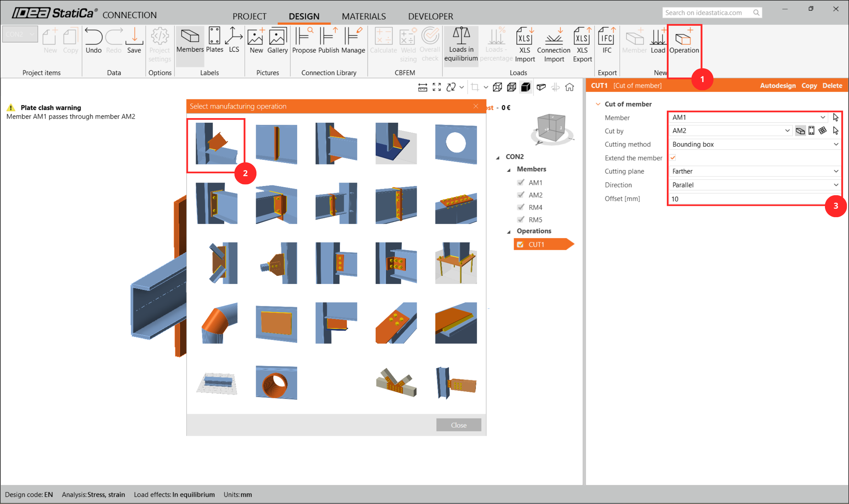Uncheck Extend the member checkbox

click(x=673, y=158)
